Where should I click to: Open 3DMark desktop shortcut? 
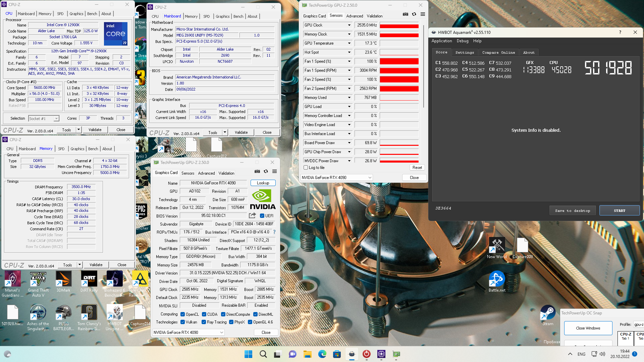pyautogui.click(x=63, y=282)
